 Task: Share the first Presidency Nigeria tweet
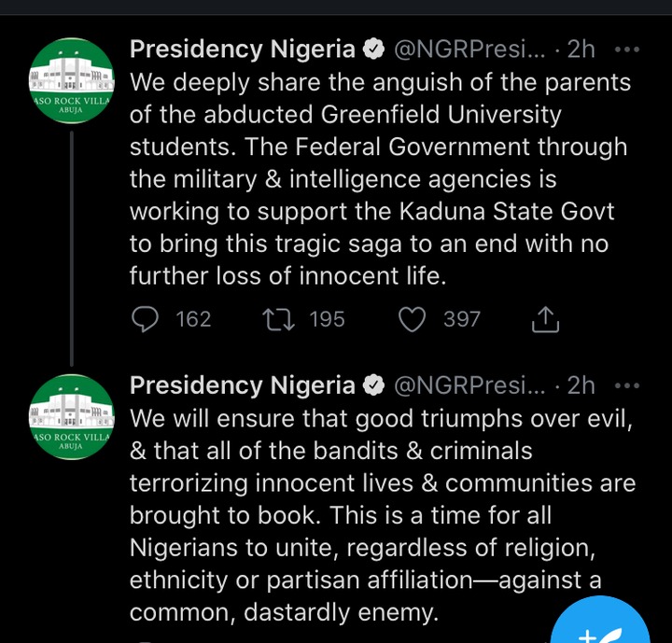point(545,319)
